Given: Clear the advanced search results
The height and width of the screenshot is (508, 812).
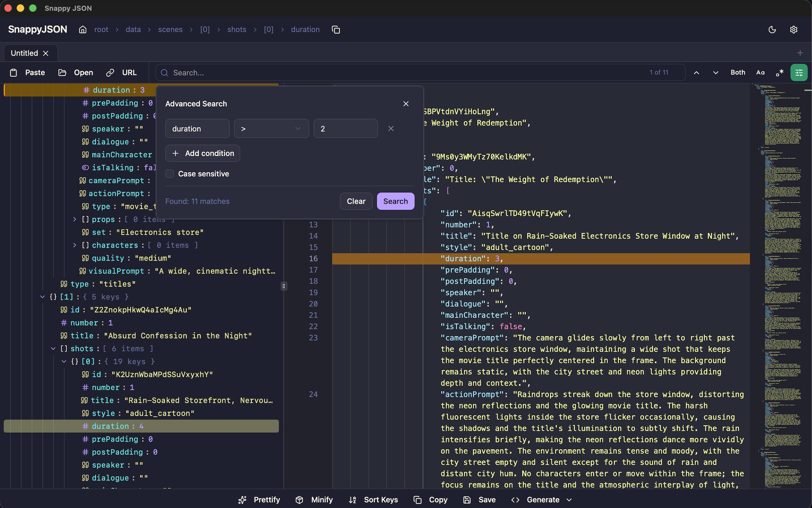Looking at the screenshot, I should (x=356, y=201).
